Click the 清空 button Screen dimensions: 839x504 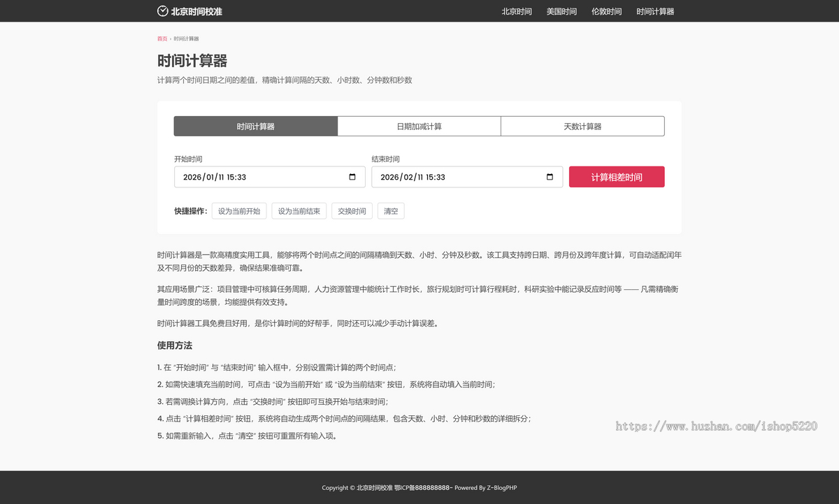click(391, 211)
